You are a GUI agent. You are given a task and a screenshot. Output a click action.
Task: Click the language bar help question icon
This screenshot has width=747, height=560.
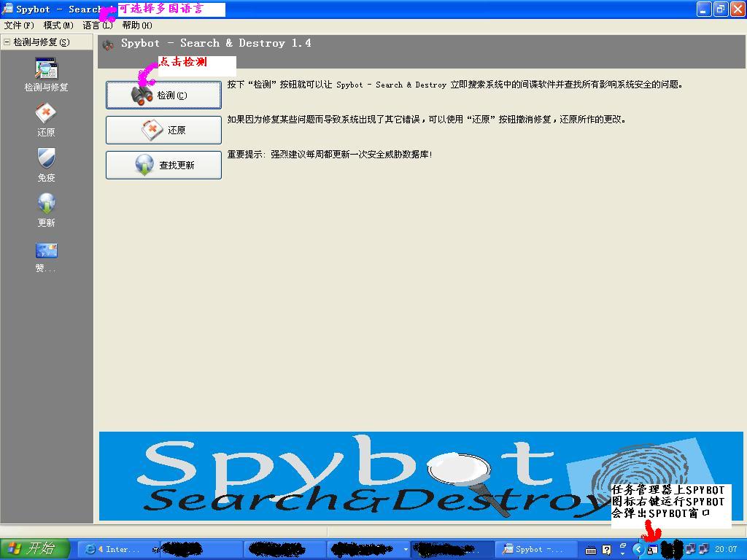point(606,550)
